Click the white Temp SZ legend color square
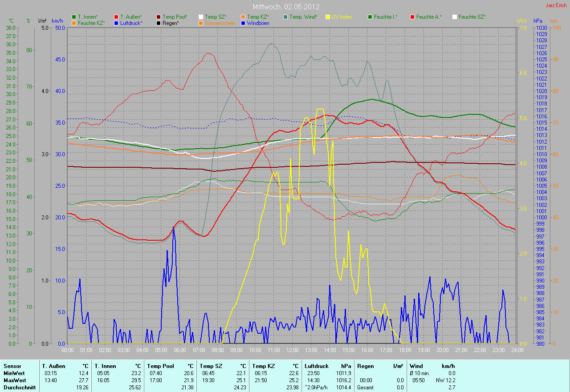This screenshot has width=570, height=392. [201, 17]
